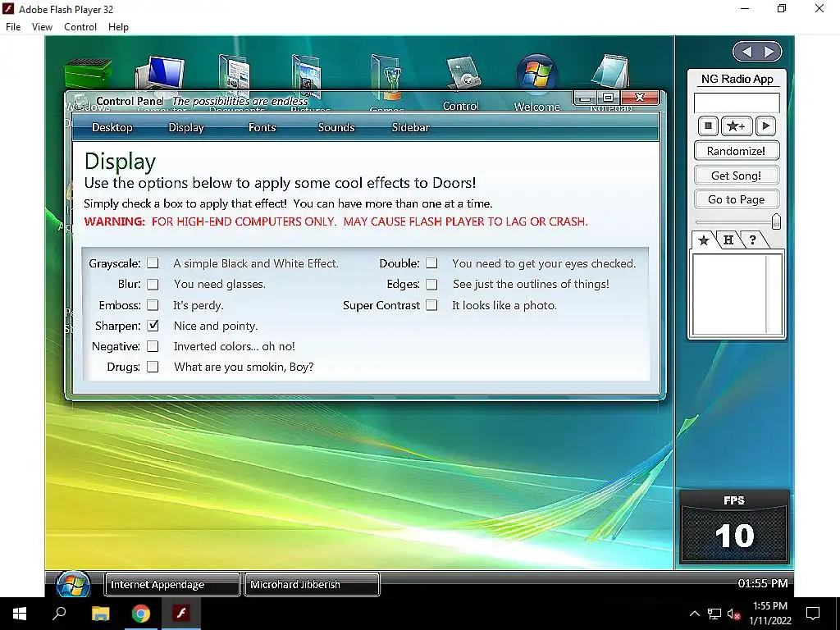This screenshot has height=630, width=840.
Task: Add song to favorites with star-plus button
Action: pos(737,126)
